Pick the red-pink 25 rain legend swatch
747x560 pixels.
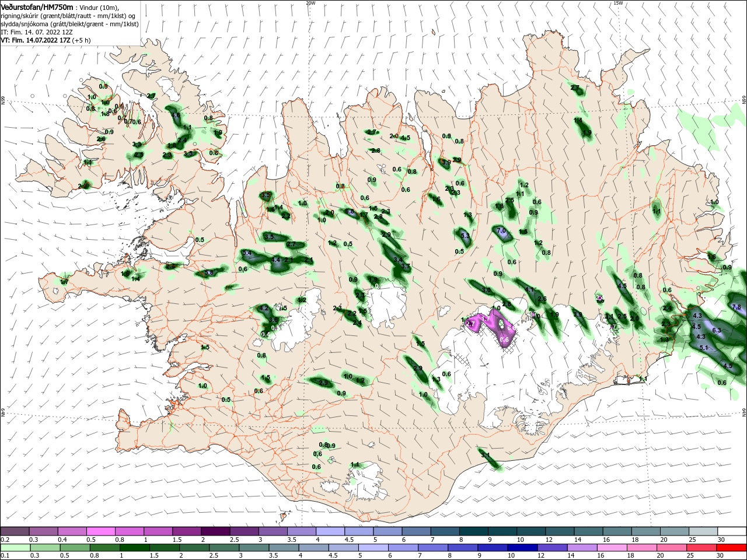(x=702, y=548)
